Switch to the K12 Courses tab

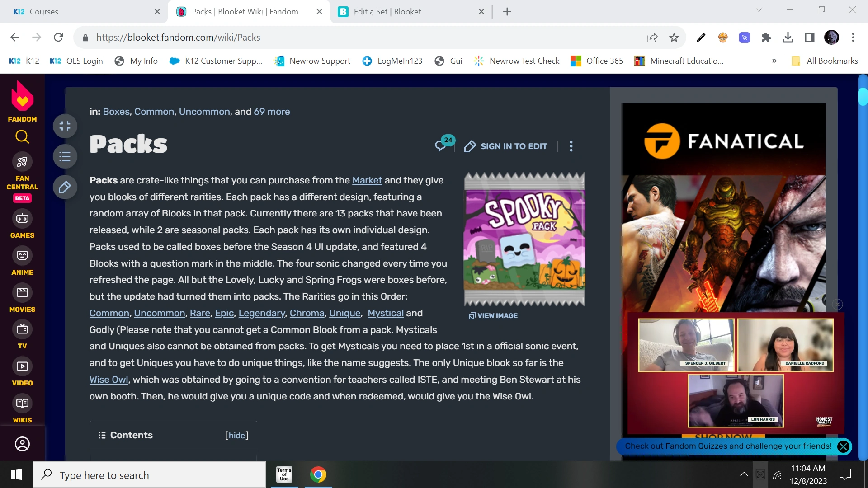44,12
